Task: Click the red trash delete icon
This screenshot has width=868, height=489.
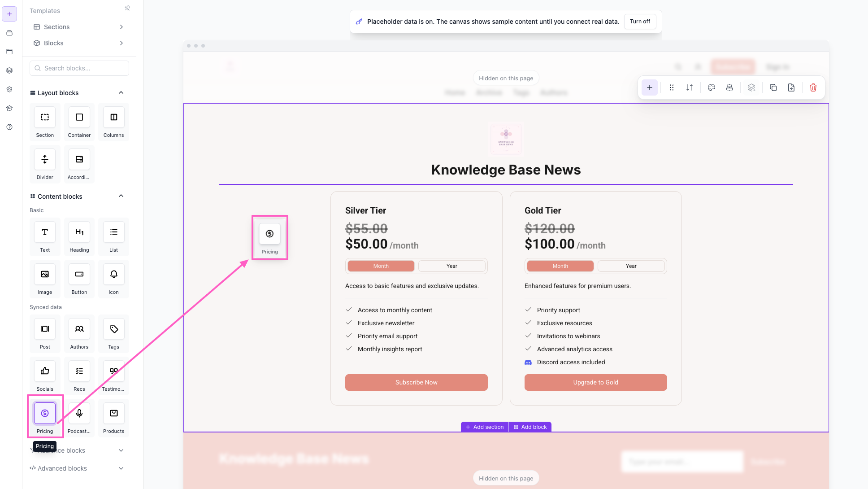Action: point(813,87)
